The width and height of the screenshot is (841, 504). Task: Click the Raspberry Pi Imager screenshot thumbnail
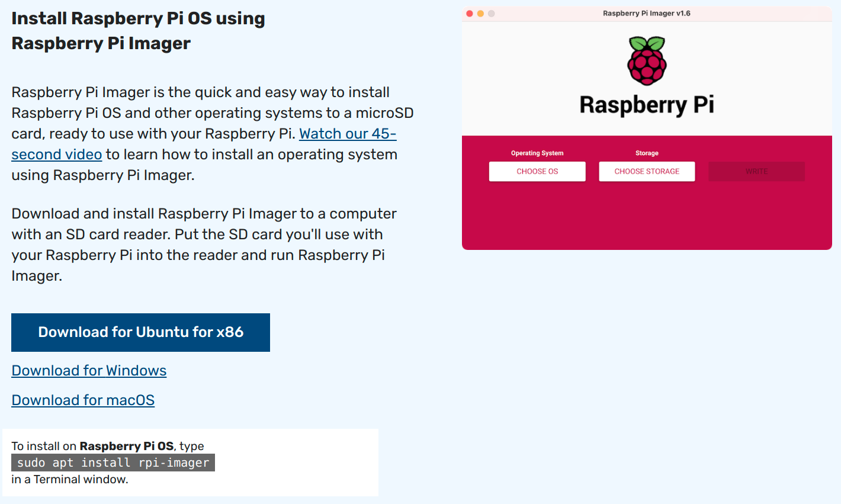coord(647,129)
